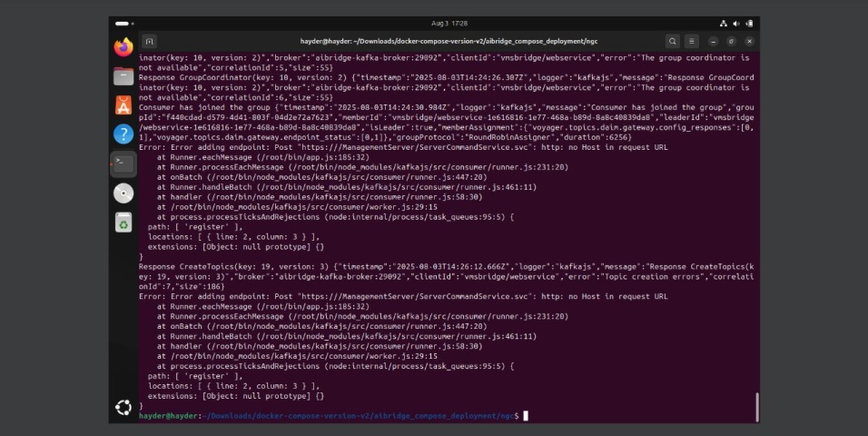Click at the terminal command prompt cursor
Screen dimensions: 868x436
pyautogui.click(x=526, y=416)
